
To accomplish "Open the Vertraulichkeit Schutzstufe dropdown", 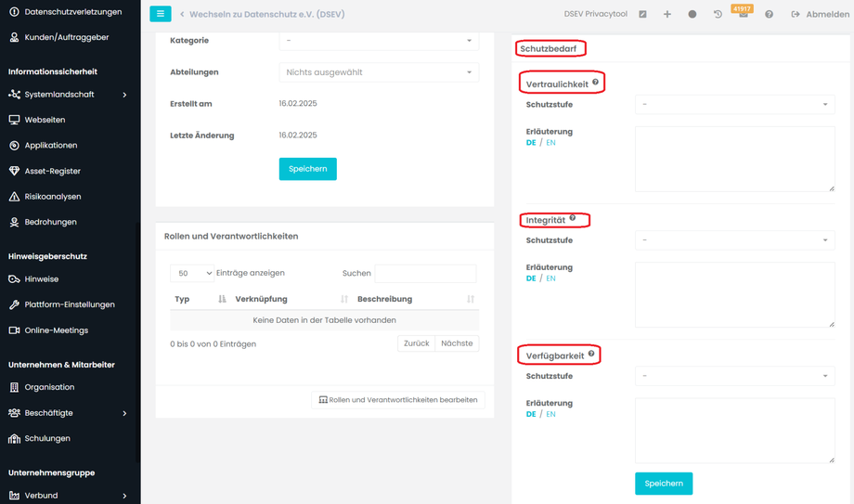I will point(734,105).
